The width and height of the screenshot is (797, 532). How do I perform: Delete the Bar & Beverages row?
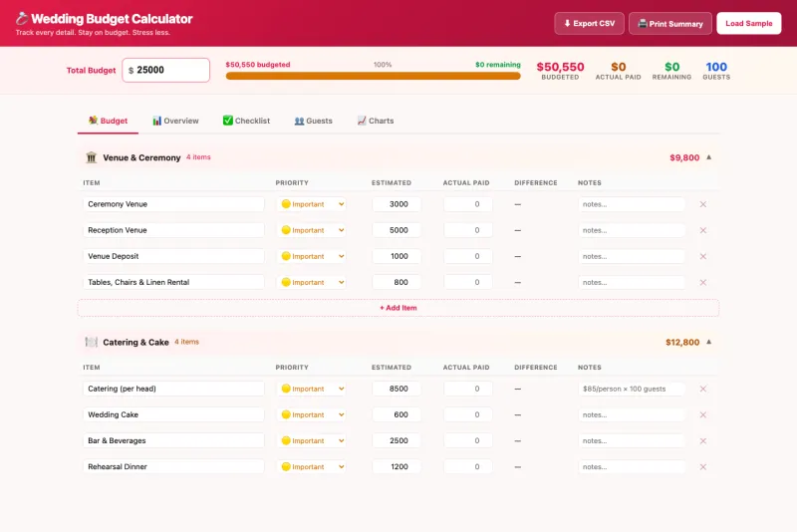(x=702, y=440)
